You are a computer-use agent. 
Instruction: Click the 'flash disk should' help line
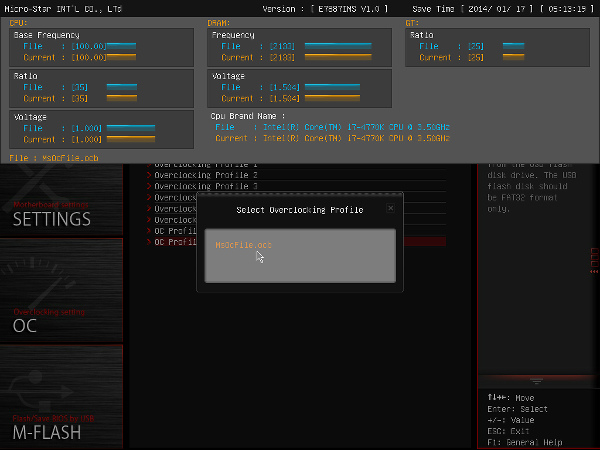(527, 186)
